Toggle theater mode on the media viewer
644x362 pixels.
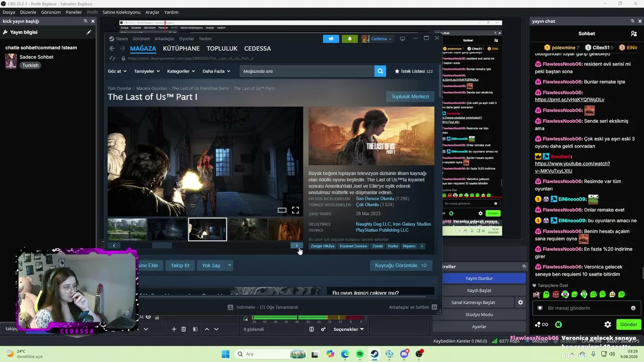click(282, 210)
